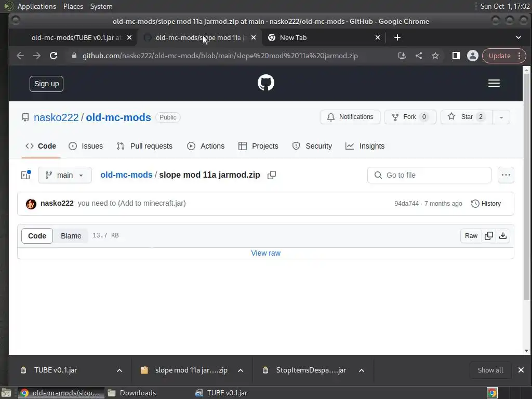The width and height of the screenshot is (532, 399).
Task: Go back with the browser back arrow
Action: 20,56
